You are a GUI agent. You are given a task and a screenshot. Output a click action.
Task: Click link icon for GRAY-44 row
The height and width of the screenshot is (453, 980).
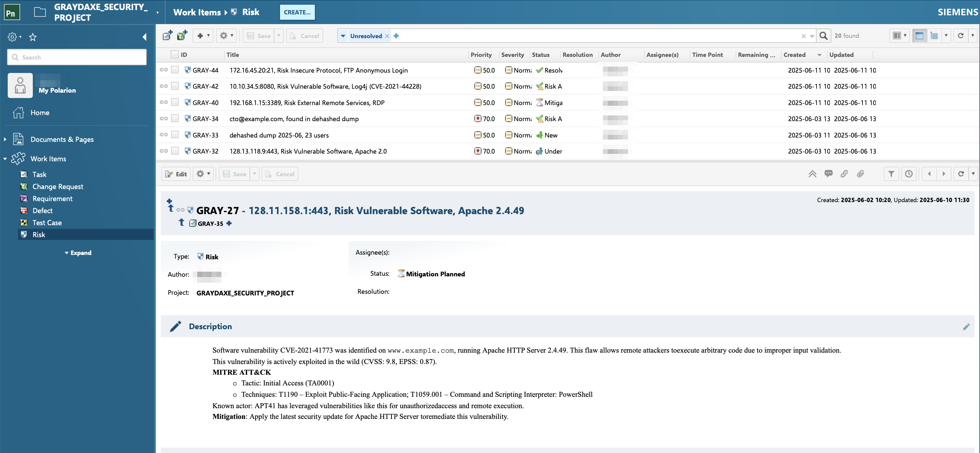(x=163, y=70)
